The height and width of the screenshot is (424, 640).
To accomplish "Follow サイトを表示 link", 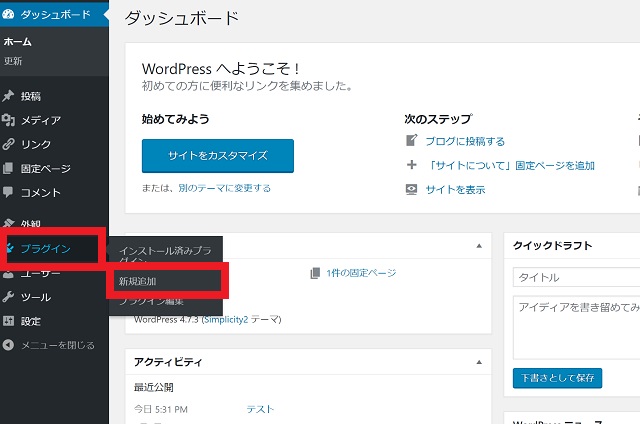I will pos(455,189).
